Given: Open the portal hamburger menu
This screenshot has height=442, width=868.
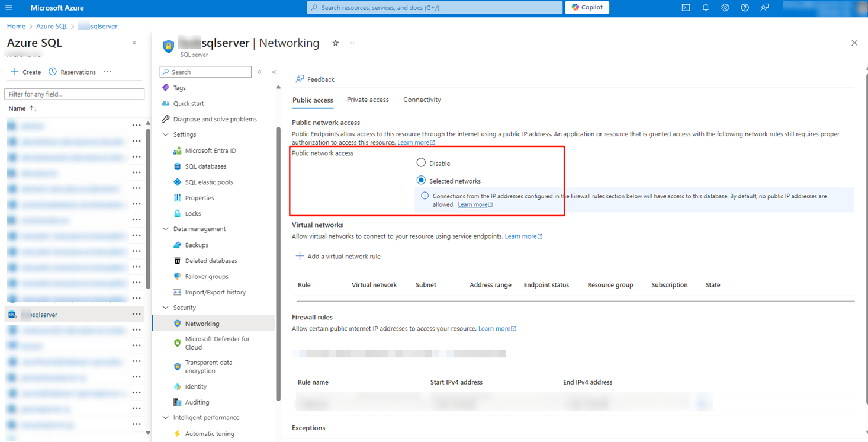Looking at the screenshot, I should [x=8, y=8].
